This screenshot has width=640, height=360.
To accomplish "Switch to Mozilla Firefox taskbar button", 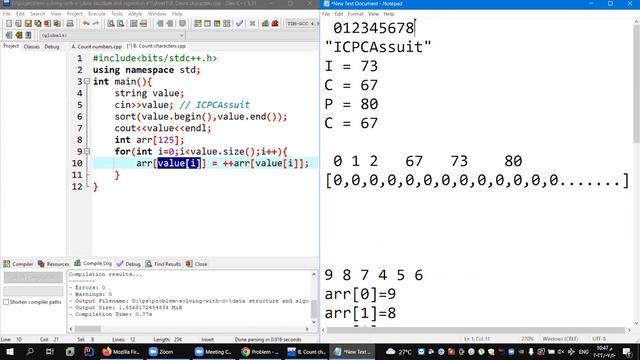I will coord(121,351).
